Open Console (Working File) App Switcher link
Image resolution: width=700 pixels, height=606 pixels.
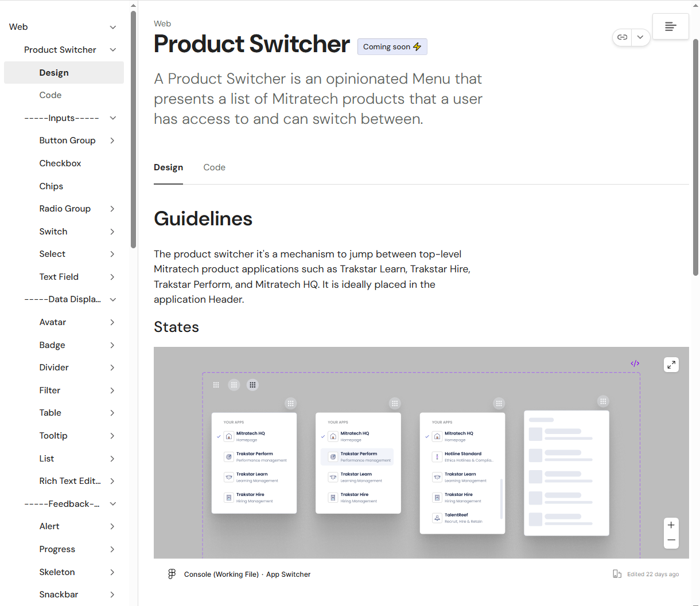pyautogui.click(x=247, y=574)
